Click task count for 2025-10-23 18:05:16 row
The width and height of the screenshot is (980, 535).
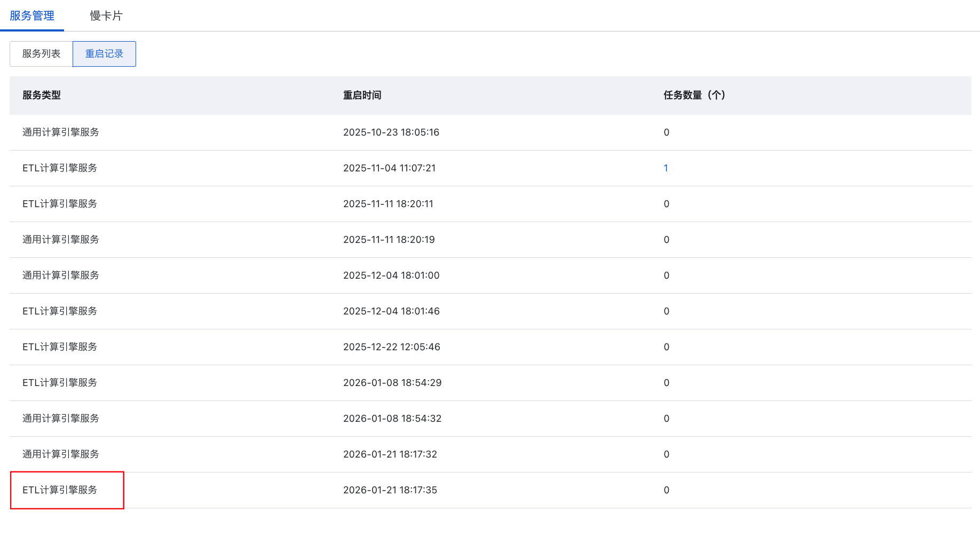(x=666, y=132)
